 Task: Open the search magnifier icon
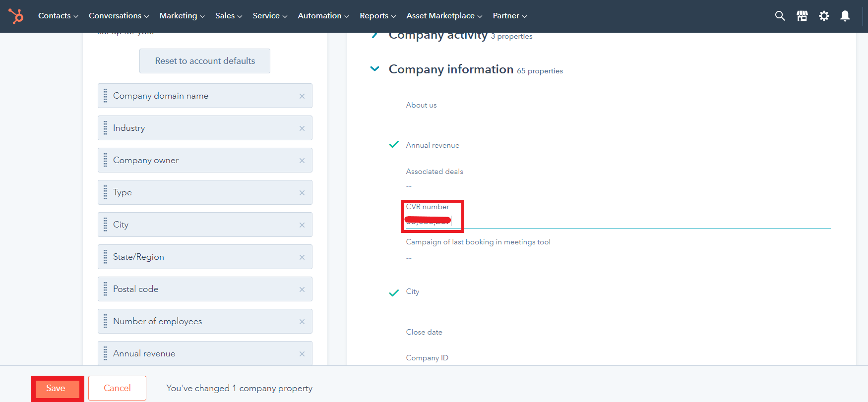pos(780,16)
